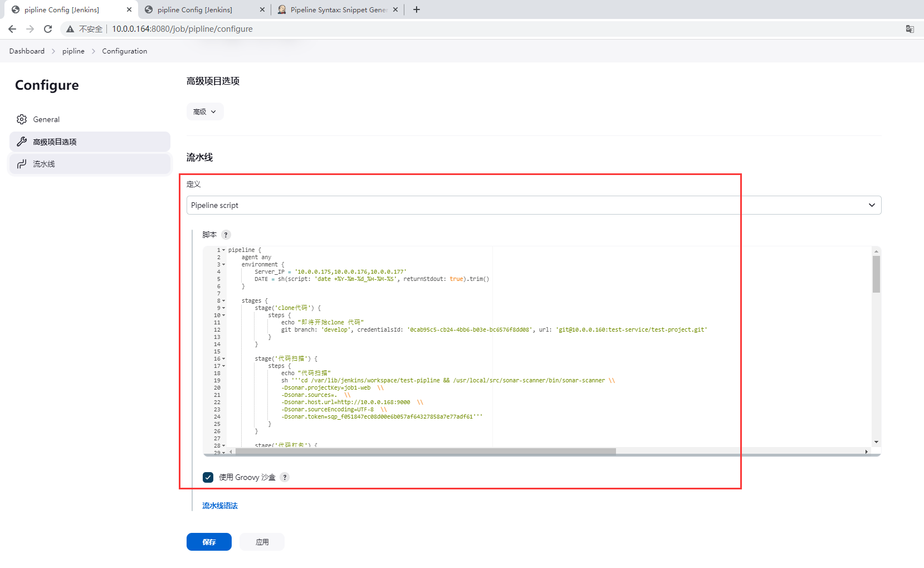Click the 定义 label
Viewport: 924px width, 568px height.
coord(193,184)
